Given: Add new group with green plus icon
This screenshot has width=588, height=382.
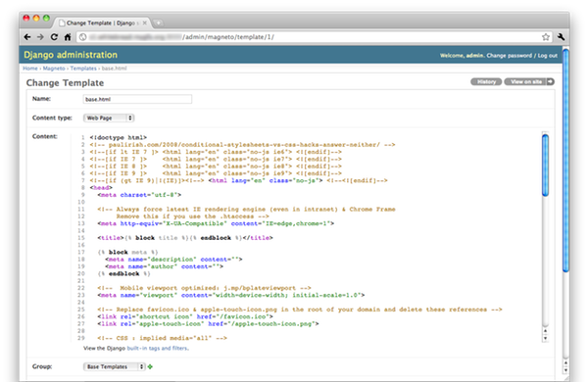Looking at the screenshot, I should [x=150, y=366].
